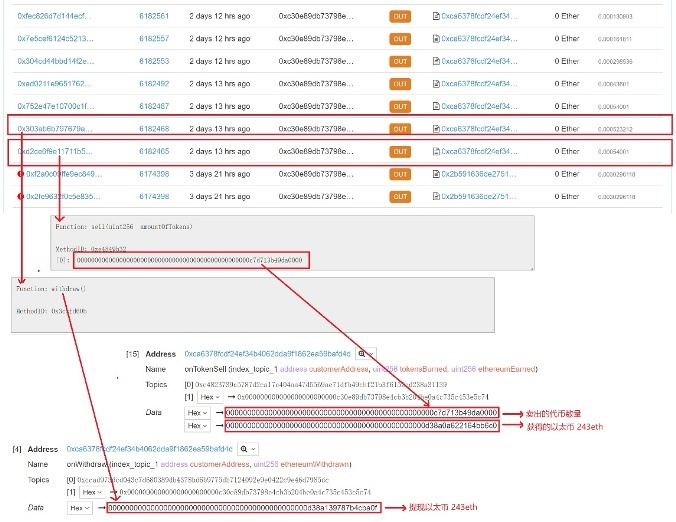Click red error icon beside 0xf2a0c09 transaction
Viewport: 676px width, 522px height.
[x=22, y=173]
